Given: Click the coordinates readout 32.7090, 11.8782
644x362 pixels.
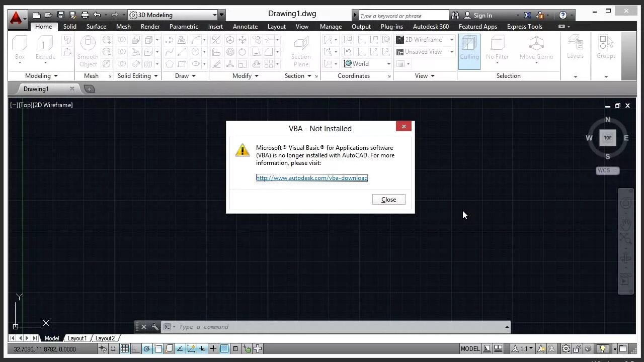Looking at the screenshot, I should (45, 349).
